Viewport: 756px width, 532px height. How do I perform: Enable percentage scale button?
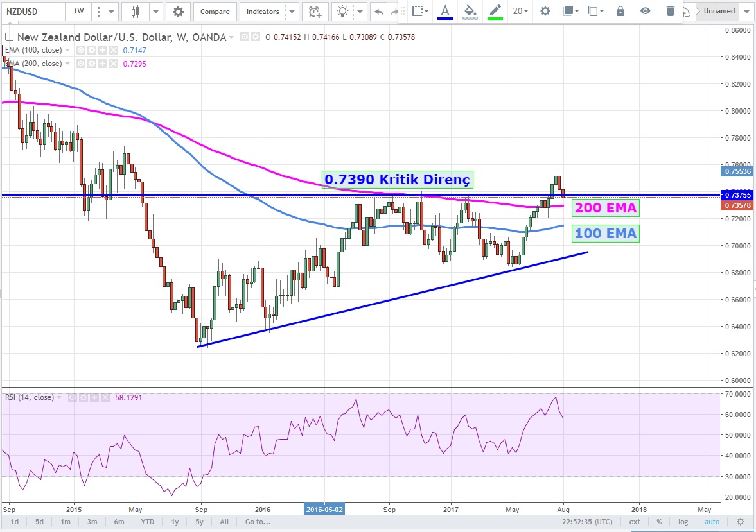659,522
